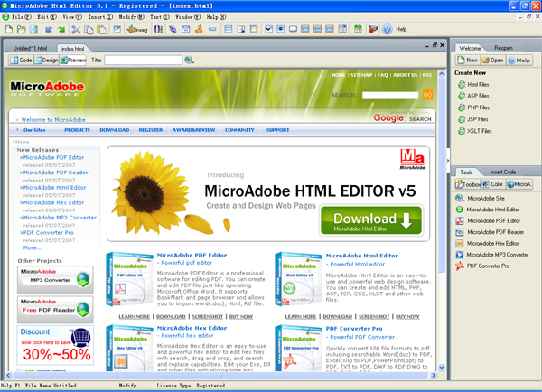Click the green Download banner button
Viewport: 542px width, 392px height.
click(377, 223)
